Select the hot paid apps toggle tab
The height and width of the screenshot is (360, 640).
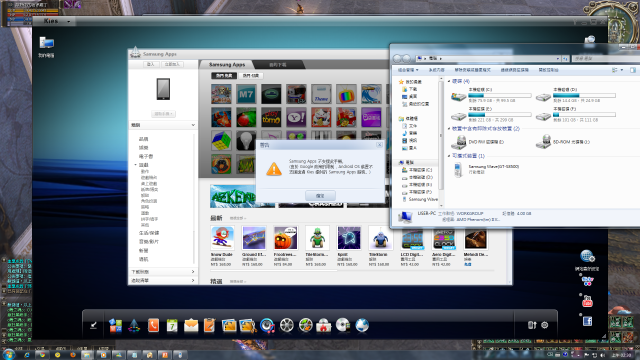pyautogui.click(x=251, y=76)
